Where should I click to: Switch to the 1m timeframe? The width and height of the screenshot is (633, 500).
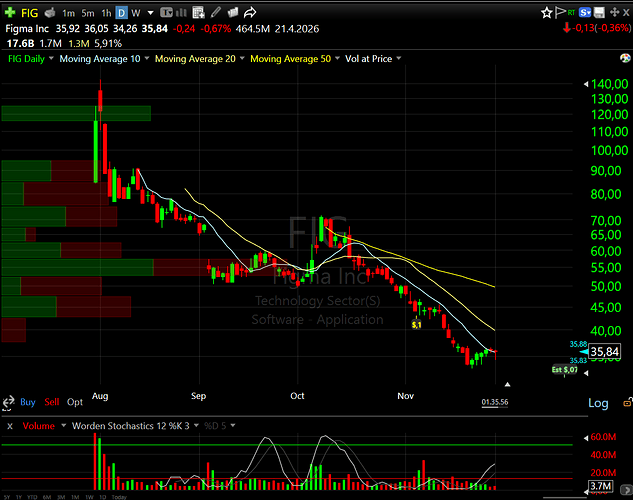point(68,13)
